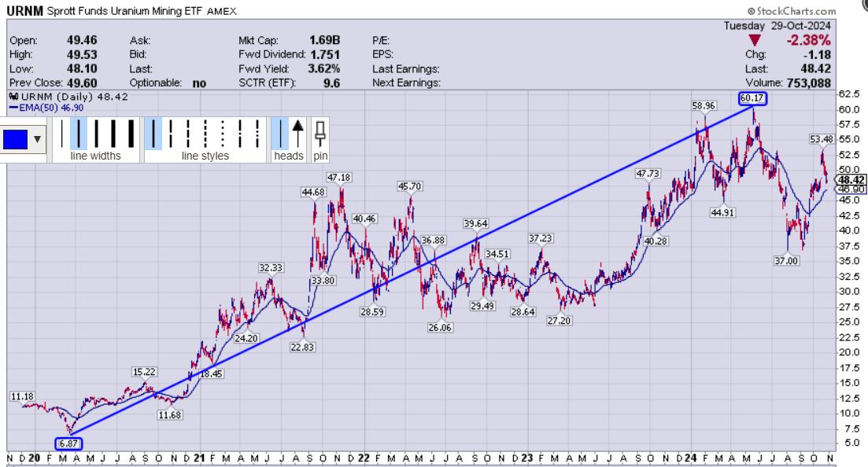The image size is (868, 467).
Task: Select the thinnest line width
Action: coord(62,134)
